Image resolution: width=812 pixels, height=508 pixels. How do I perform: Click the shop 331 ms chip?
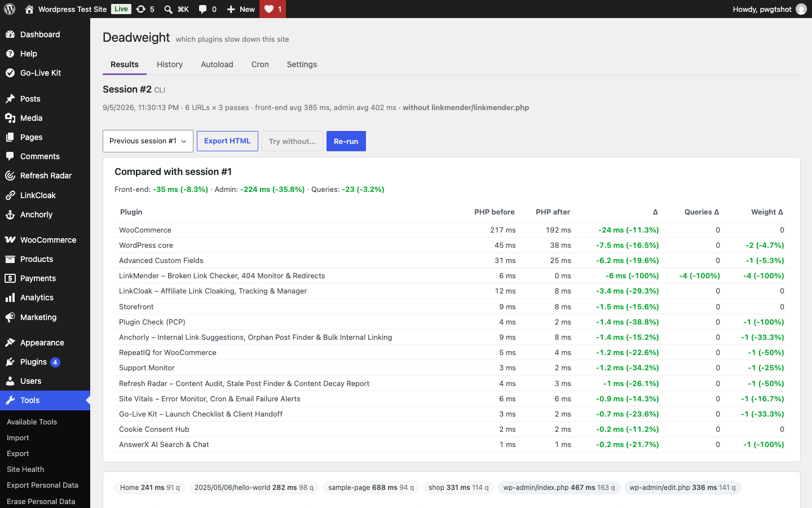(458, 488)
